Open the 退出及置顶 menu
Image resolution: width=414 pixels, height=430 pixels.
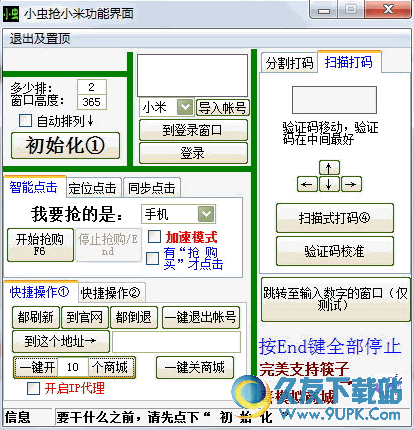(x=40, y=39)
